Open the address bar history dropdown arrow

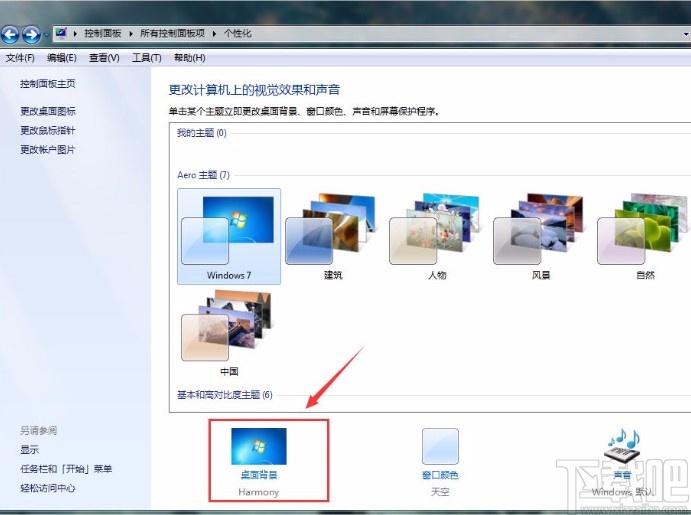coord(686,34)
